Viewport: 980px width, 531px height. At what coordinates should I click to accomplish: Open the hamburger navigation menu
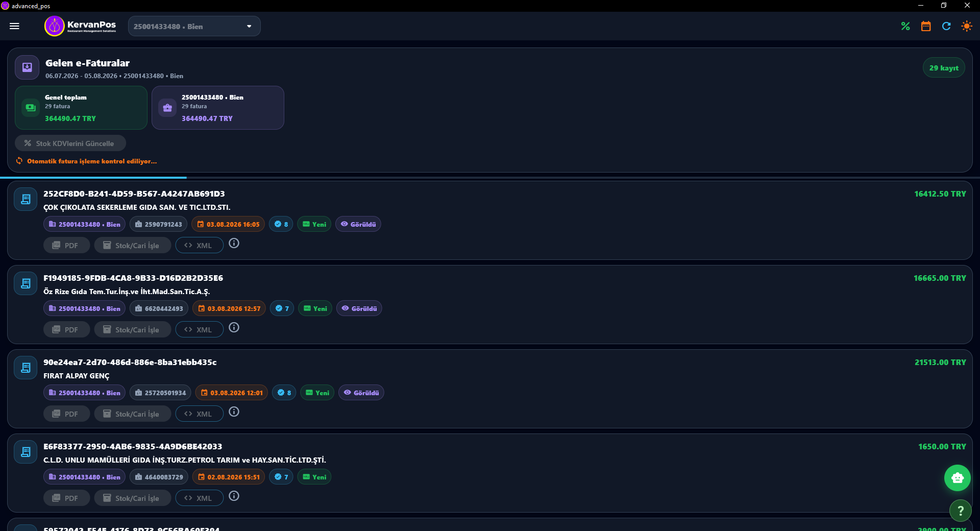pos(14,26)
